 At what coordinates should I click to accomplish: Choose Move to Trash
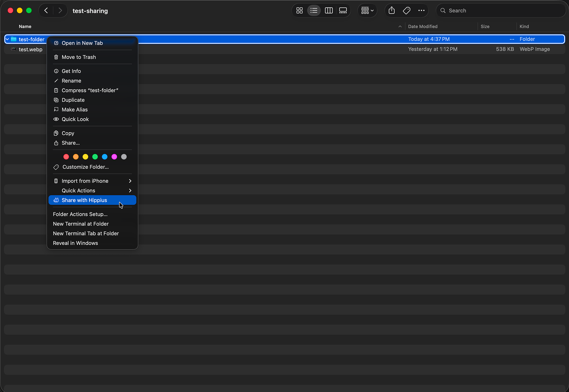(x=92, y=57)
